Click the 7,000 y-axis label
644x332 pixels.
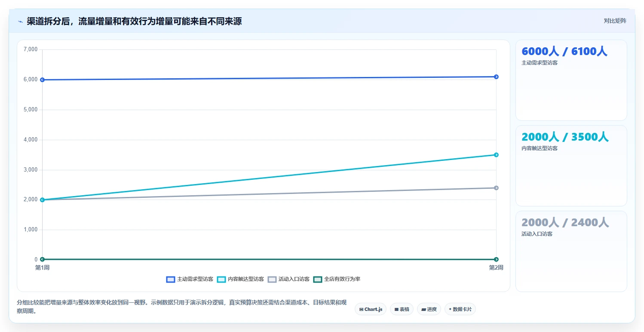pos(31,49)
